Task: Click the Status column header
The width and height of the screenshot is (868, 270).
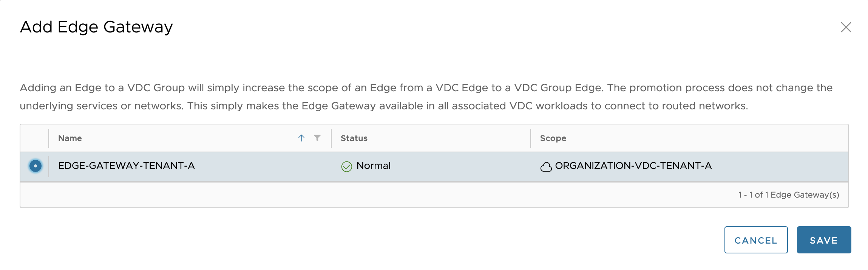Action: (354, 138)
